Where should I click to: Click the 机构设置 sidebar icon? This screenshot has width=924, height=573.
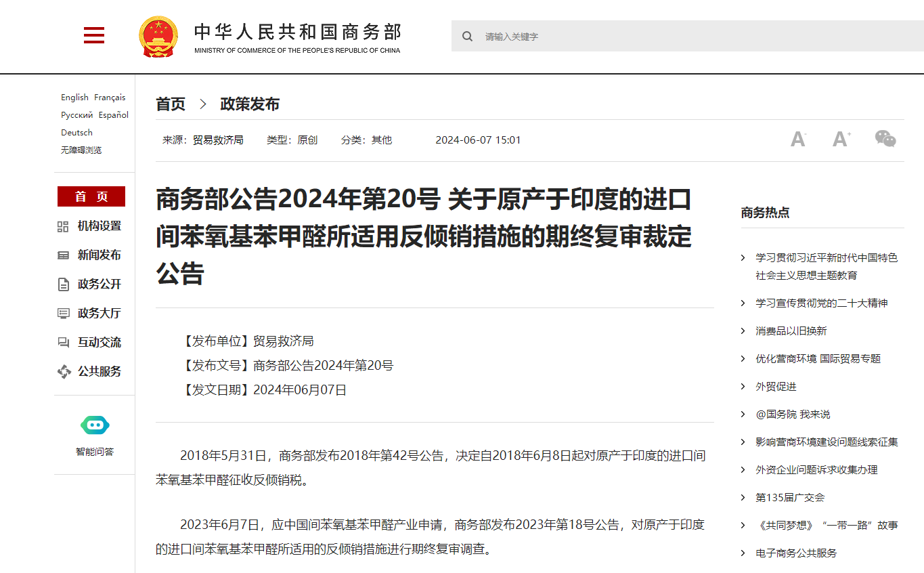63,226
